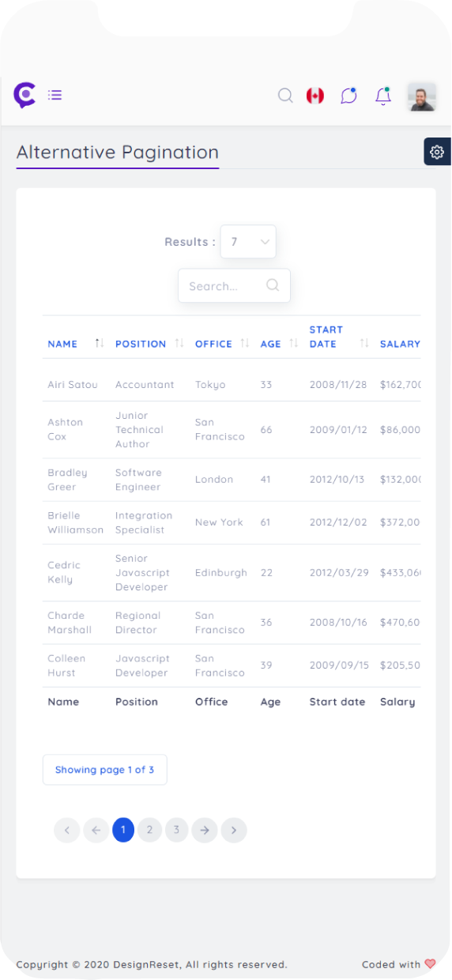Open the header search magnifier icon
This screenshot has height=980, width=452.
[285, 96]
